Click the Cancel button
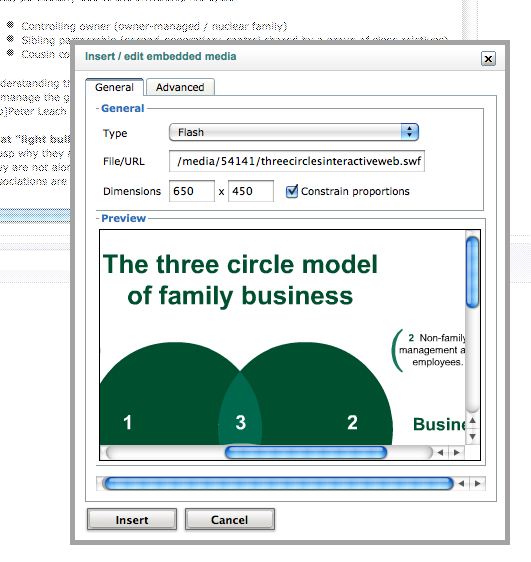Image resolution: width=531 pixels, height=562 pixels. (x=230, y=519)
